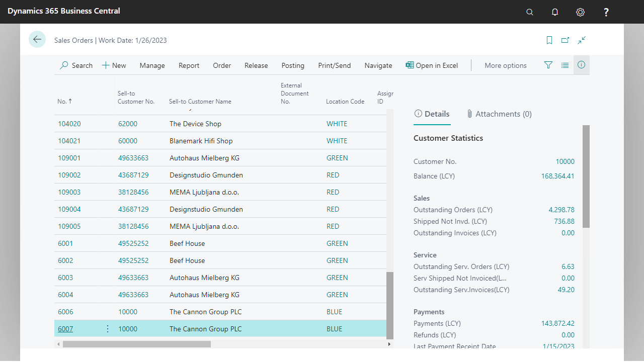Viewport: 644px width, 362px height.
Task: Open sales order 109001
Action: (69, 158)
